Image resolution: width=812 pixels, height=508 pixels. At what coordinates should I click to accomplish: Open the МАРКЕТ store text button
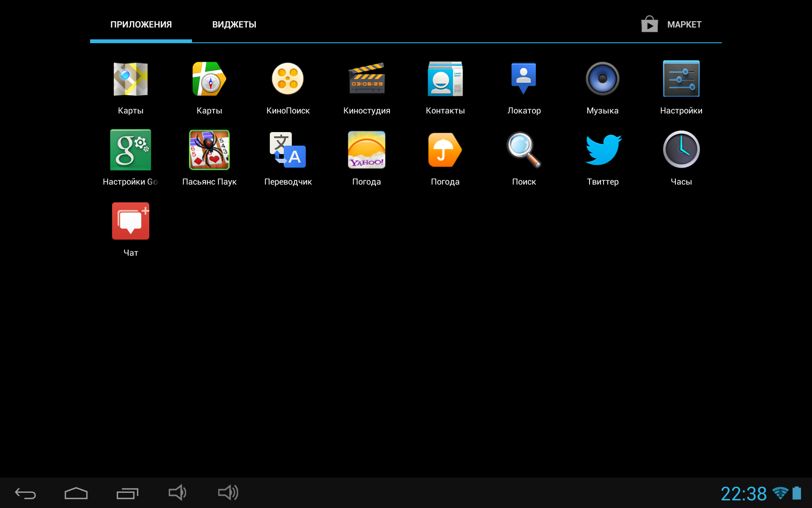point(684,25)
